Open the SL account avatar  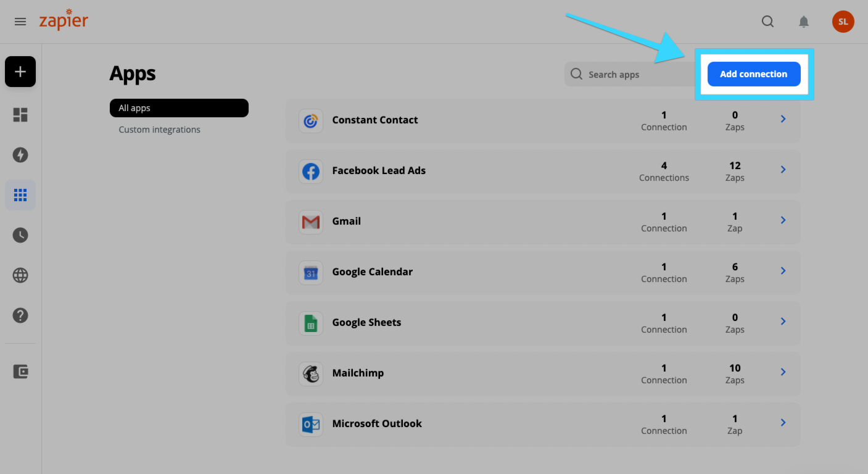point(843,22)
